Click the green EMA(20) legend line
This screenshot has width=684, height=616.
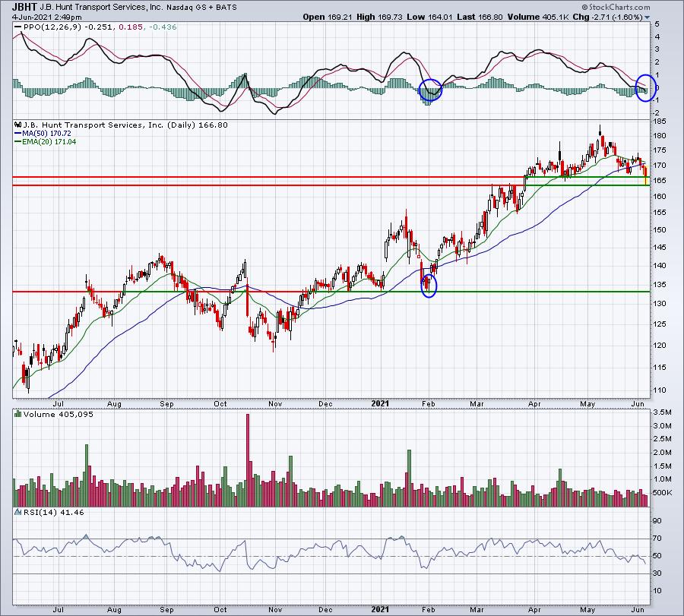tap(17, 142)
